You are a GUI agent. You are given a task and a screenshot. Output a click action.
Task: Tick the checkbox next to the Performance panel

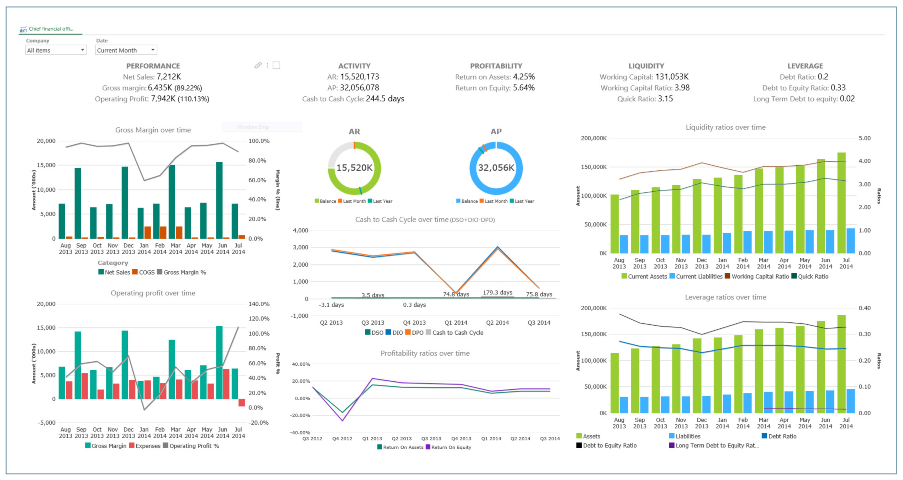(x=276, y=65)
